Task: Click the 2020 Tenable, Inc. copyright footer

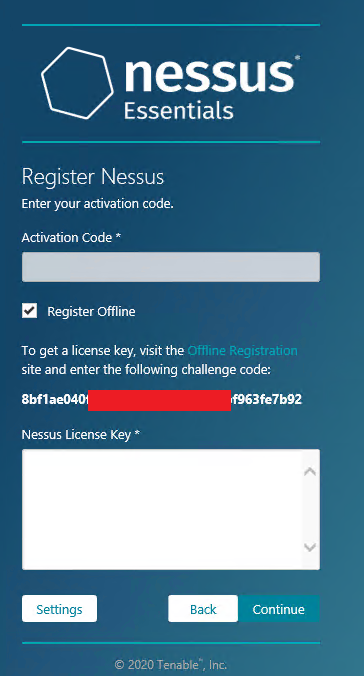Action: [x=171, y=664]
